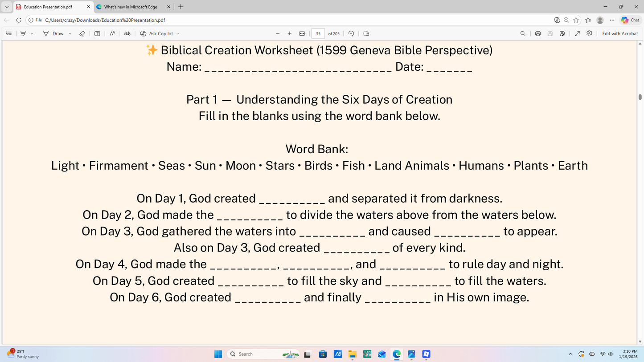This screenshot has height=362, width=644.
Task: Click the address bar zoom magnifier icon
Action: 566,20
